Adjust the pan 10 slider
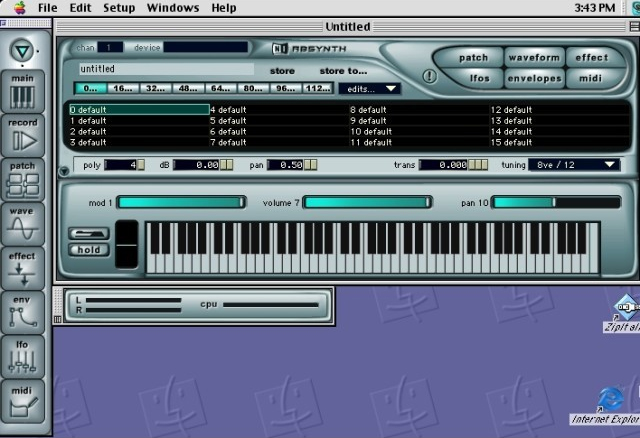This screenshot has width=640, height=438. pos(556,202)
